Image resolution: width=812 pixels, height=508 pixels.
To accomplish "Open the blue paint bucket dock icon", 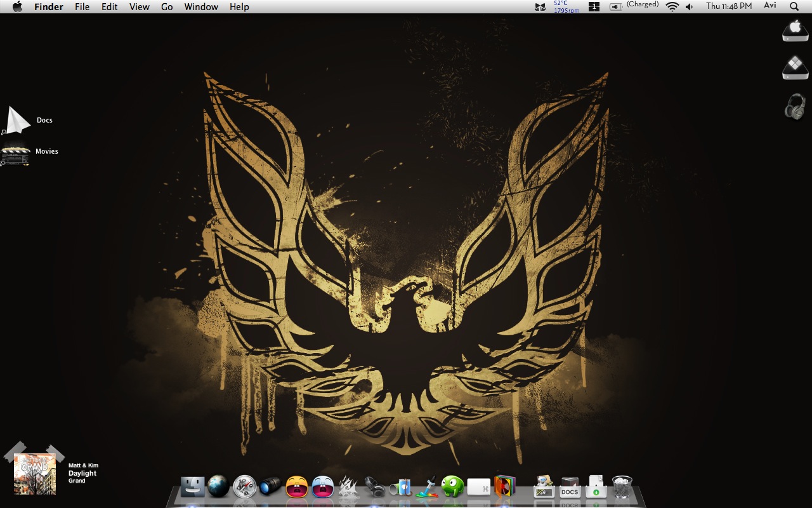I will tap(401, 488).
